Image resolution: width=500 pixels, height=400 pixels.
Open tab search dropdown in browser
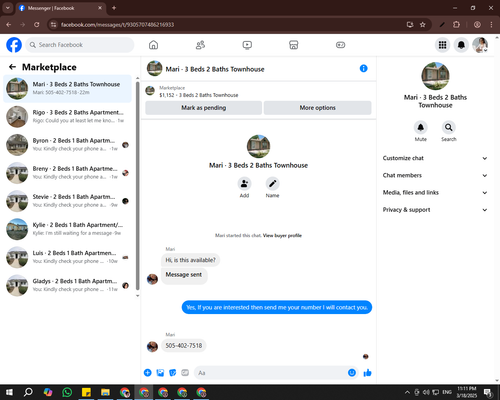(x=8, y=8)
